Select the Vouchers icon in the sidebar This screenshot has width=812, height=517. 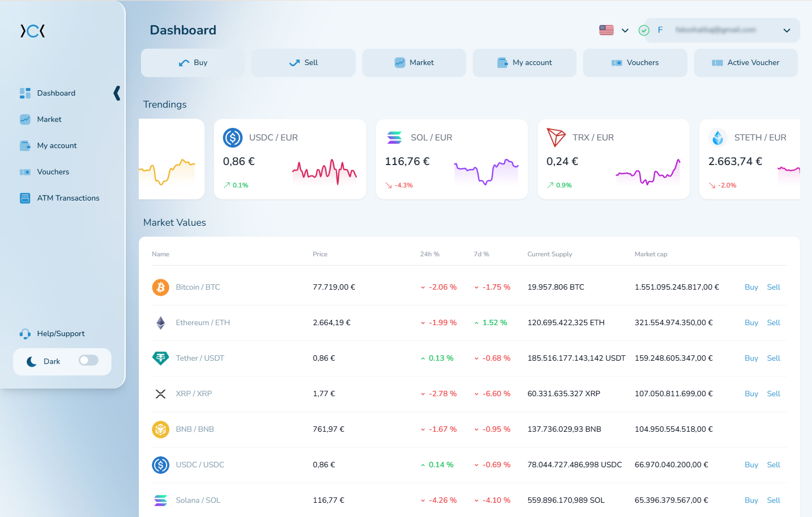(x=26, y=172)
